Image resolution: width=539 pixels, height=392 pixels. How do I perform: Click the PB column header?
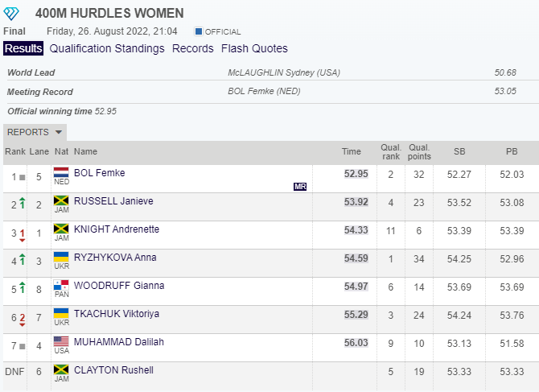512,151
